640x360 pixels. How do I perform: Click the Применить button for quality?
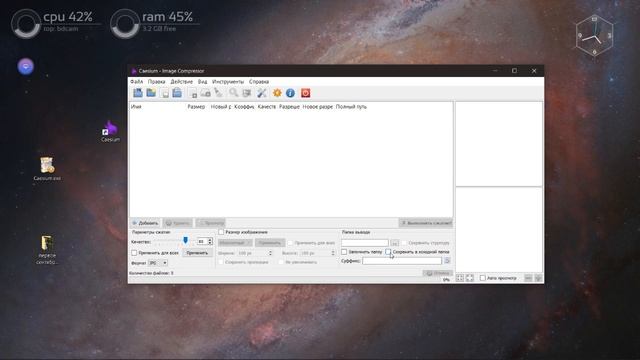197,253
